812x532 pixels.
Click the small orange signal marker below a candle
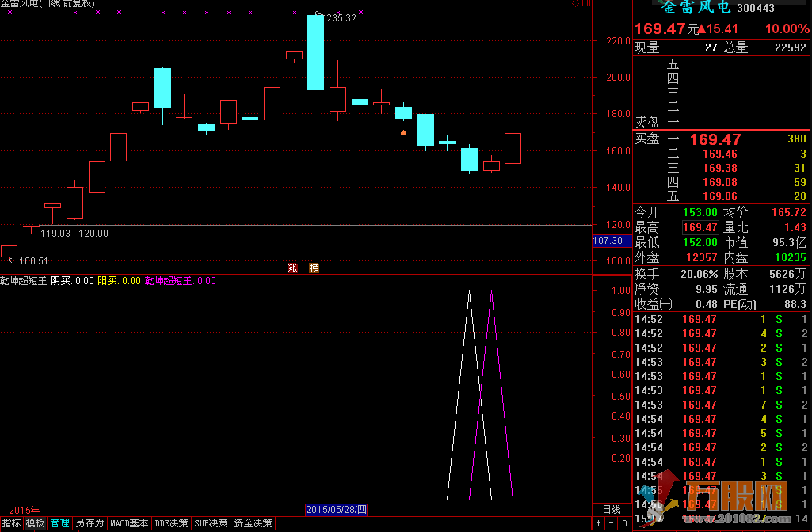point(403,132)
